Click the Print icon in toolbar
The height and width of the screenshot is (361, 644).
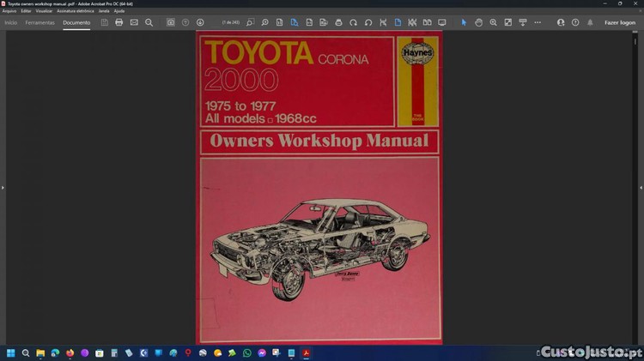(119, 22)
